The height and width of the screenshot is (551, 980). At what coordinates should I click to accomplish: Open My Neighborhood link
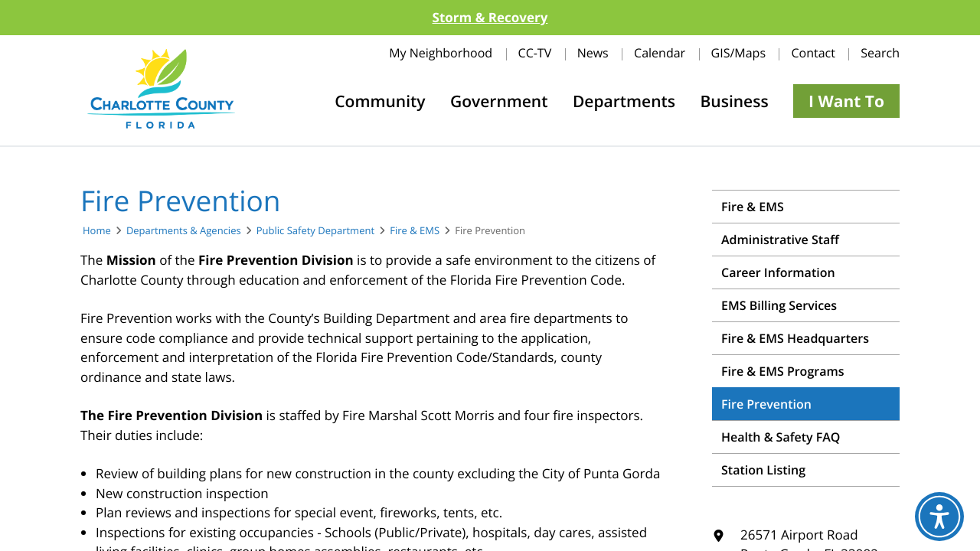440,53
